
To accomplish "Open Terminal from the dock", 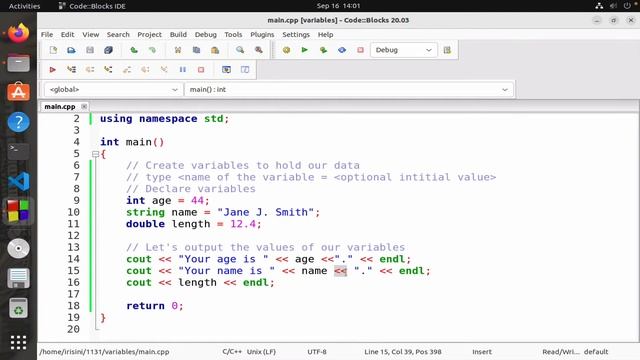I will (18, 151).
